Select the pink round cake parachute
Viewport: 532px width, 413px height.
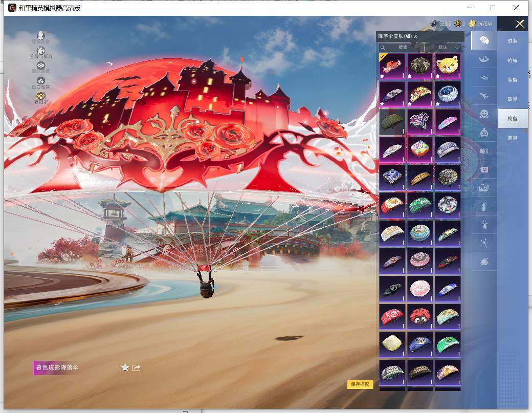[x=419, y=289]
